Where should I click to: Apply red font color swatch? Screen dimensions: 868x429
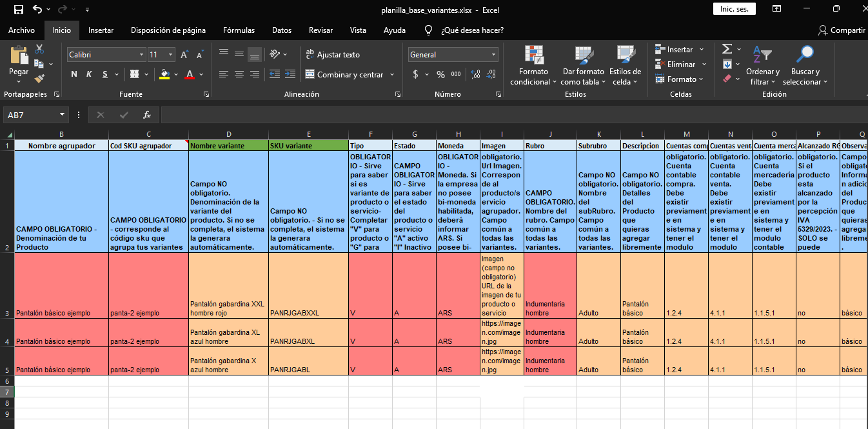tap(190, 74)
